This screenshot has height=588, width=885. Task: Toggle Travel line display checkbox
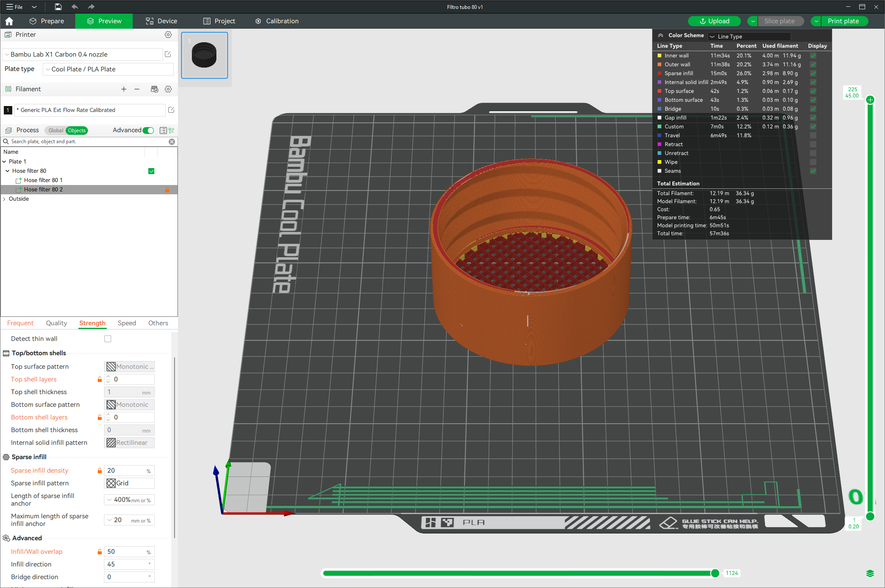tap(813, 136)
